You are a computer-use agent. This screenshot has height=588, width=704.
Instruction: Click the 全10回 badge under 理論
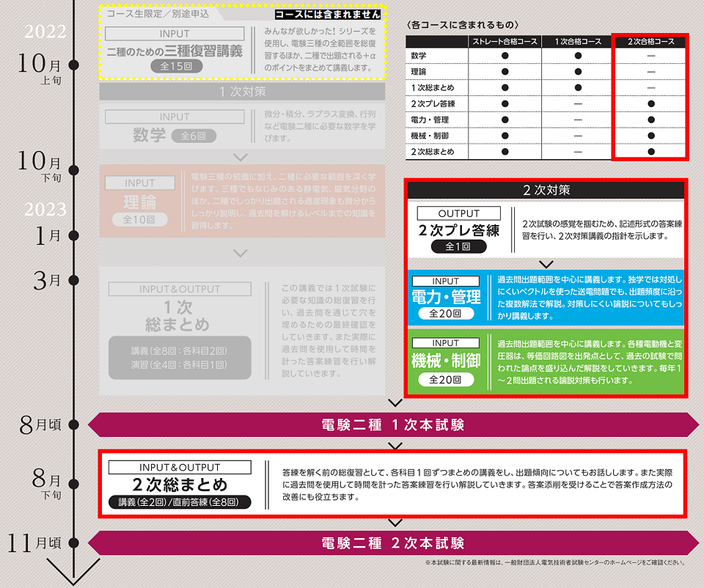139,220
